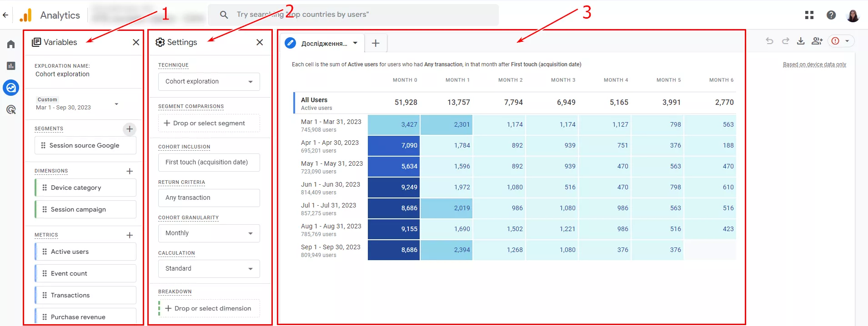Image resolution: width=868 pixels, height=326 pixels.
Task: Select the Event count metric
Action: click(85, 273)
